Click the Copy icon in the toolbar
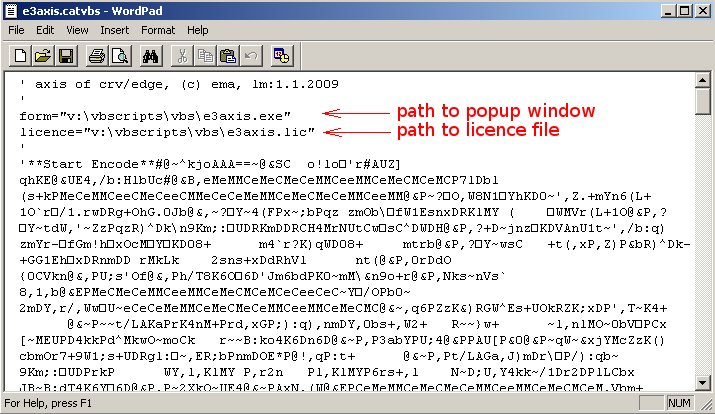The height and width of the screenshot is (414, 715). pyautogui.click(x=205, y=54)
